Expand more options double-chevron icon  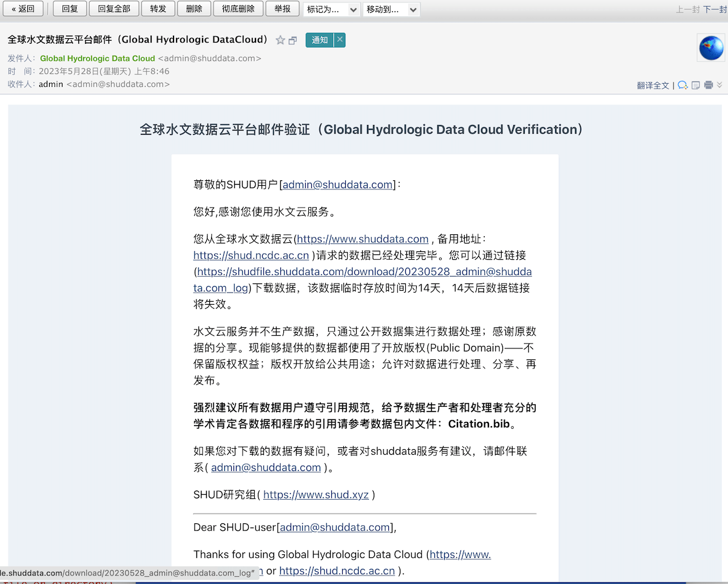(720, 85)
